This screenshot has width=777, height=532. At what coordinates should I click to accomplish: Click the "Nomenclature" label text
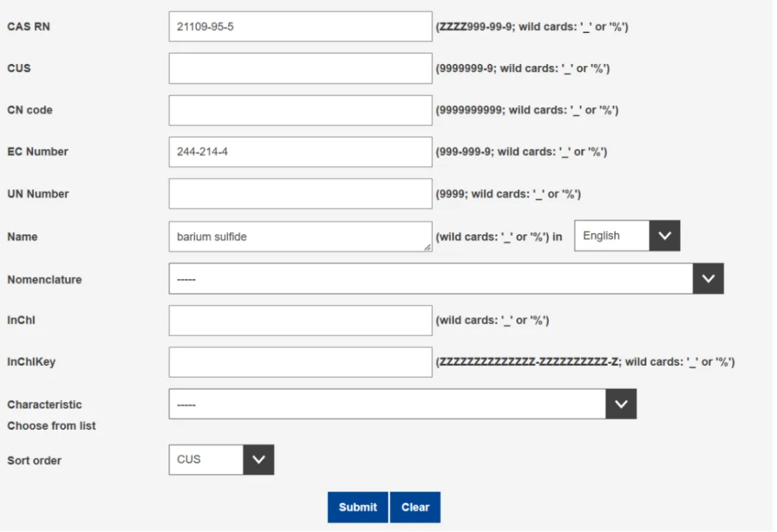[45, 280]
